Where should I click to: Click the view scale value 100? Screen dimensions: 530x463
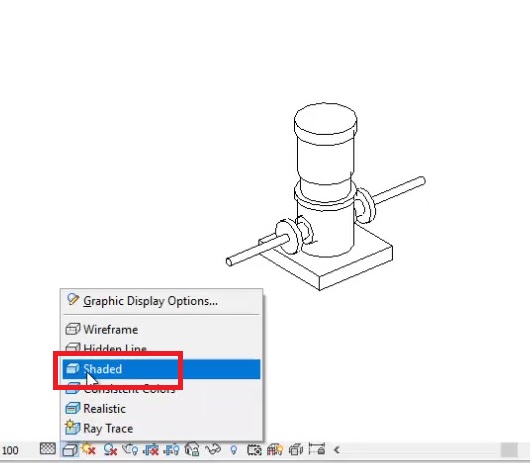coord(10,450)
